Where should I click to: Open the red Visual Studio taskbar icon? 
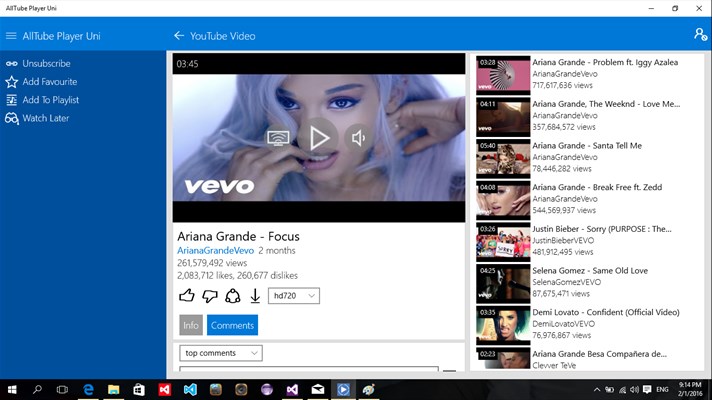click(x=164, y=390)
